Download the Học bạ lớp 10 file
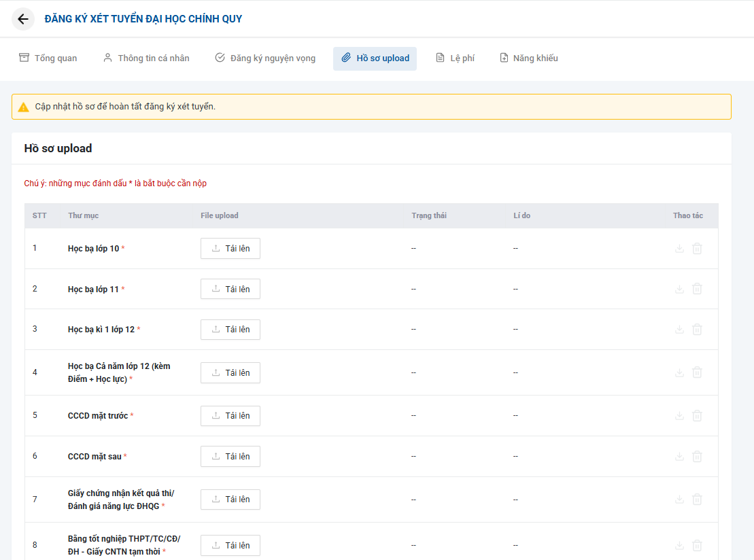The width and height of the screenshot is (754, 560). pos(679,249)
